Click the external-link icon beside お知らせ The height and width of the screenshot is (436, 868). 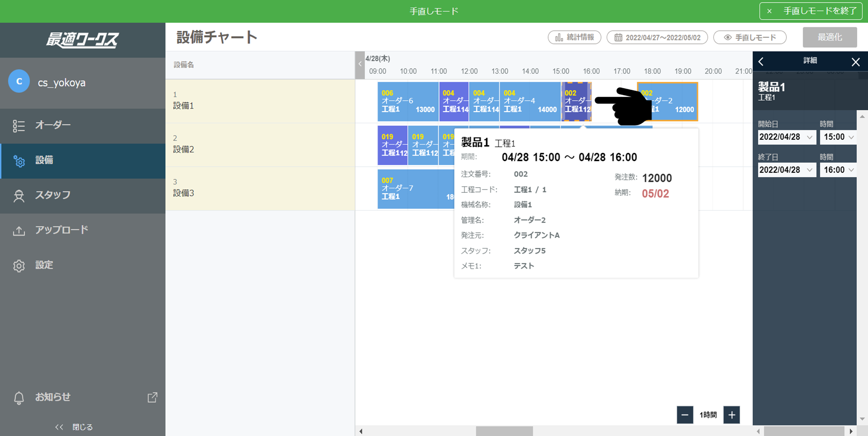pos(152,397)
